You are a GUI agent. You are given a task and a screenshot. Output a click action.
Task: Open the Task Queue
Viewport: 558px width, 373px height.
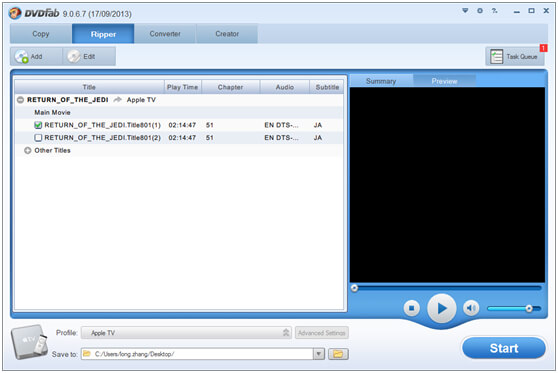(515, 56)
